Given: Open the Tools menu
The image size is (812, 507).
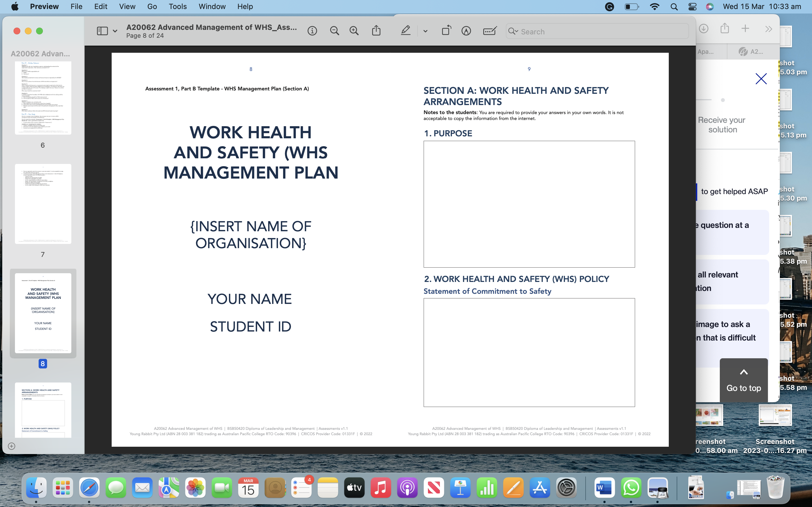Looking at the screenshot, I should 177,6.
